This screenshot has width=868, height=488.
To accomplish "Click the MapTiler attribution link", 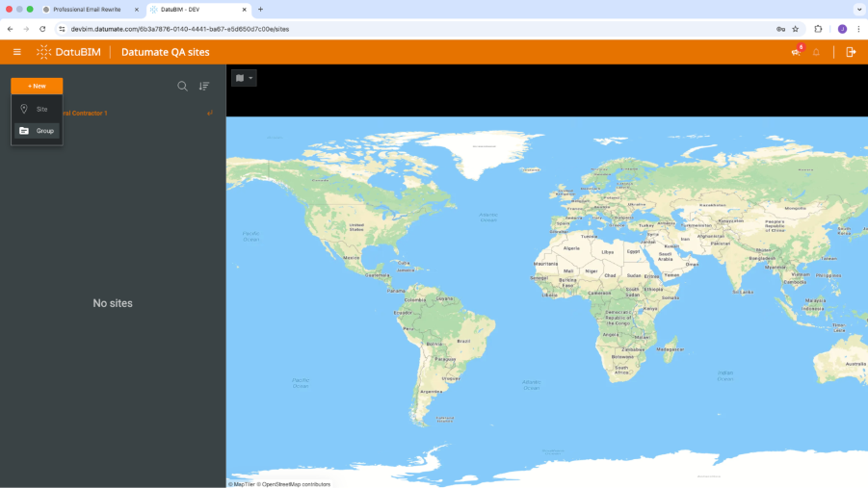I will pyautogui.click(x=244, y=484).
